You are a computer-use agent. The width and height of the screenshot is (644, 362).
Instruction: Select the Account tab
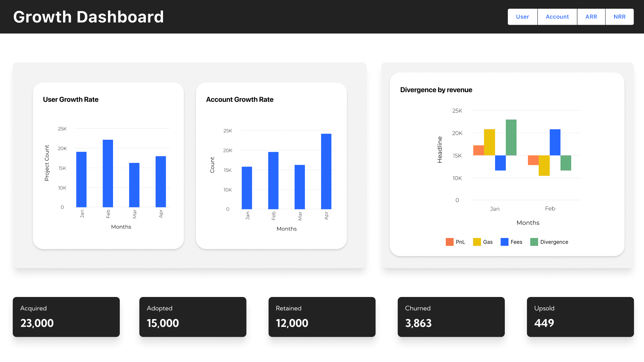tap(557, 16)
